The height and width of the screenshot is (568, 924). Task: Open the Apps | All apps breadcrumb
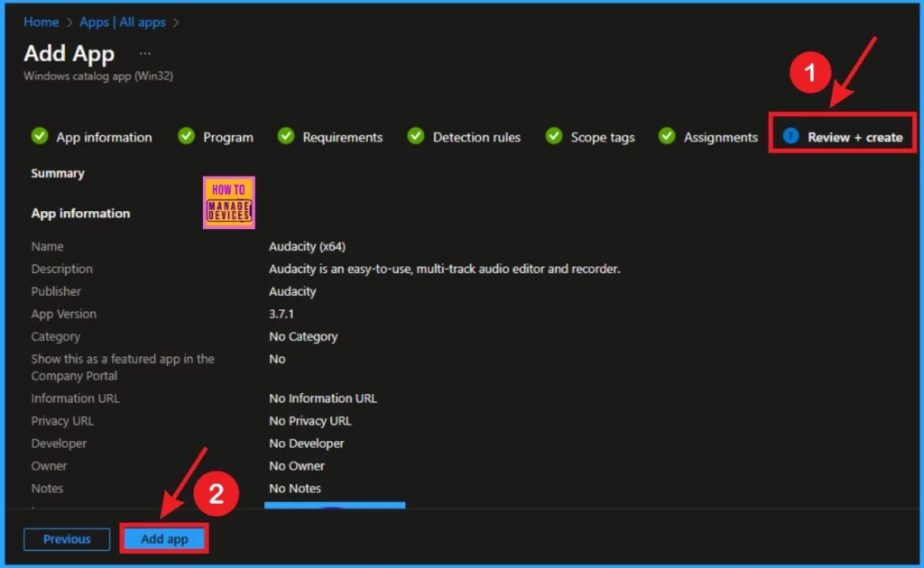point(123,23)
